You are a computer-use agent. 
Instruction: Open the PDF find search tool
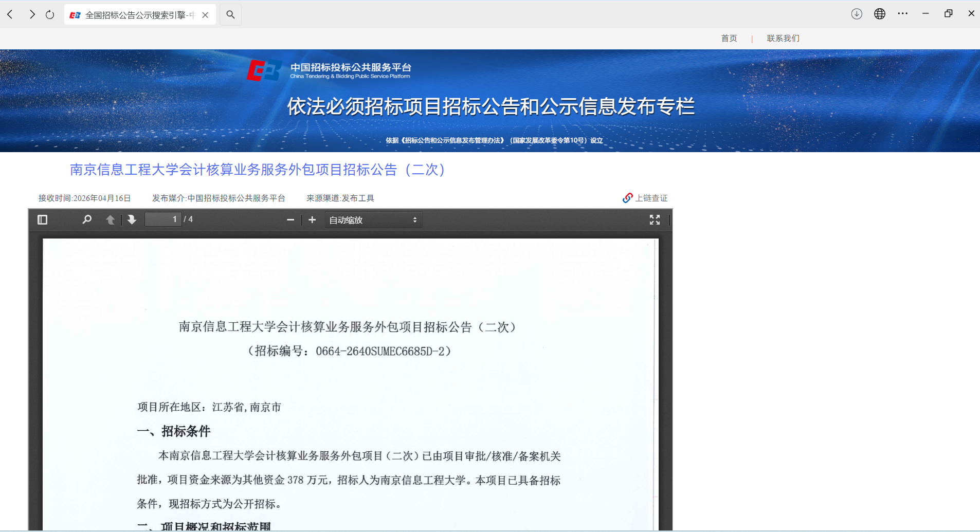(x=87, y=220)
